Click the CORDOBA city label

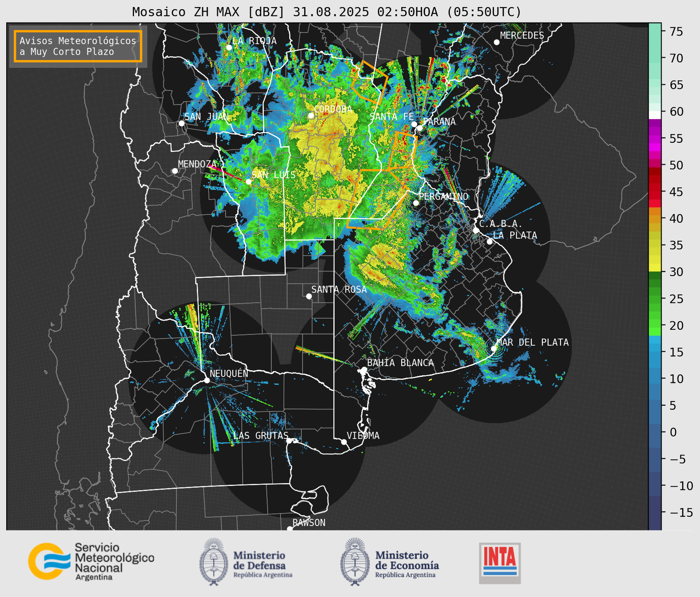[x=333, y=109]
